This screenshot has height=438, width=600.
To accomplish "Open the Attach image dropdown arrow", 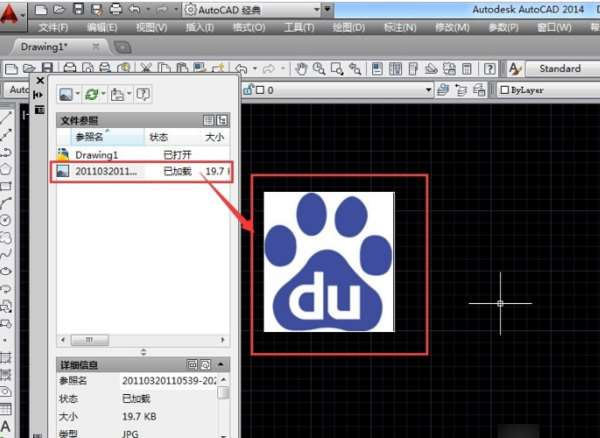I will pos(78,94).
